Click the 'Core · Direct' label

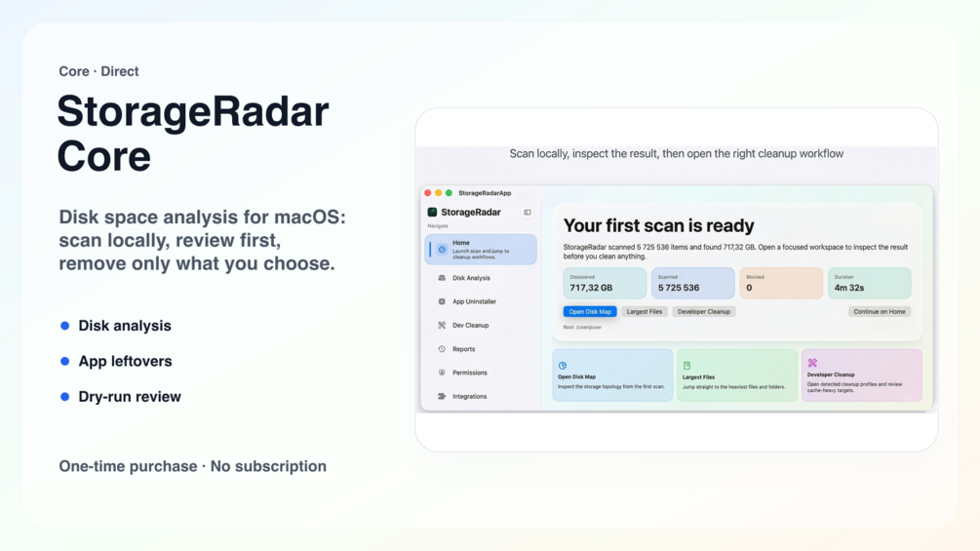[x=98, y=72]
